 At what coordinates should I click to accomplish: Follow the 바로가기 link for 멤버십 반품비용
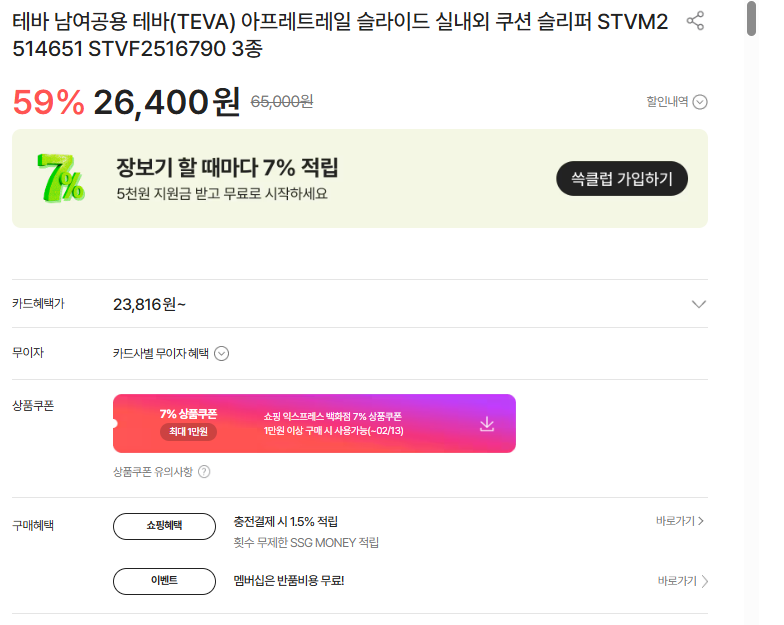tap(683, 581)
